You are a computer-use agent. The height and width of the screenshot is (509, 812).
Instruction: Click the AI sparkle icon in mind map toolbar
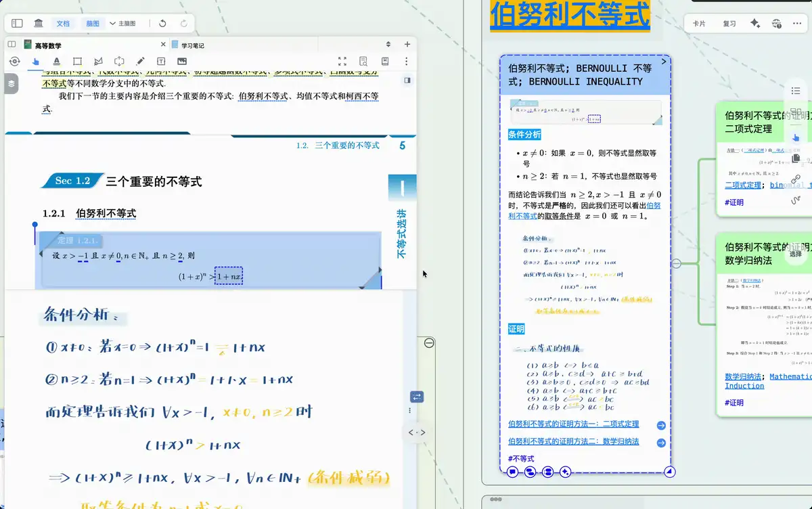755,24
